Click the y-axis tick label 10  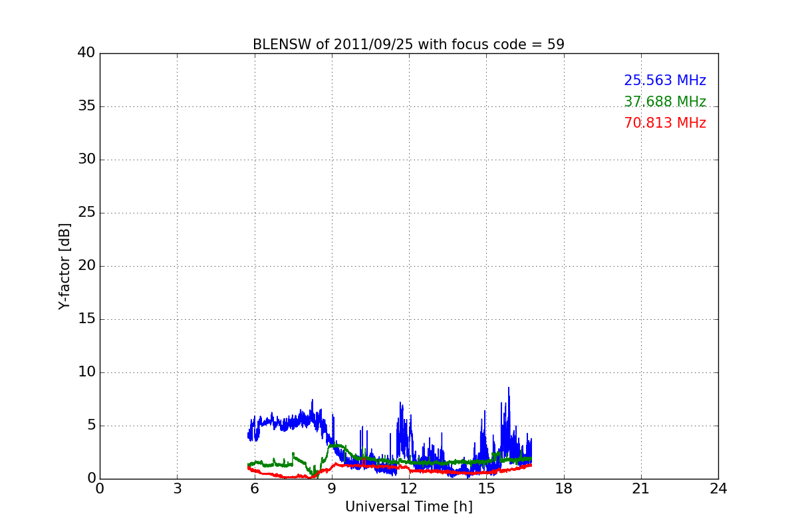[86, 372]
